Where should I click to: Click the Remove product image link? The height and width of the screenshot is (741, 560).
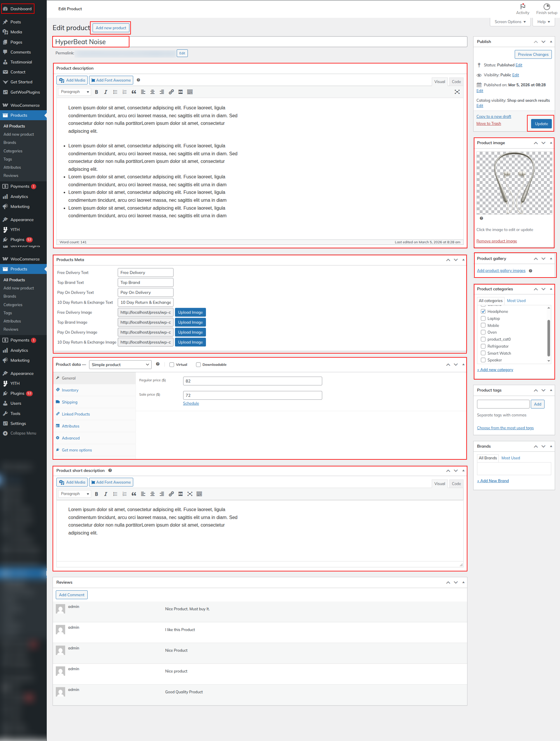pyautogui.click(x=496, y=241)
